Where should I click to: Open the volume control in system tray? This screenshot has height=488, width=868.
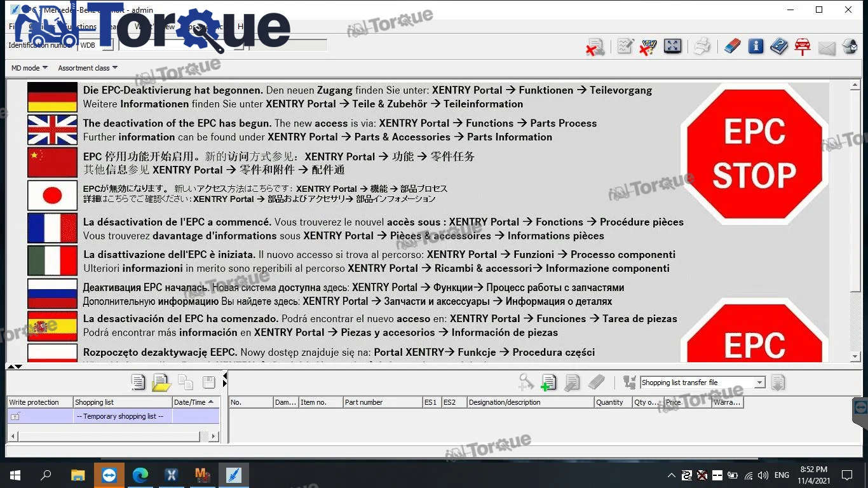763,475
